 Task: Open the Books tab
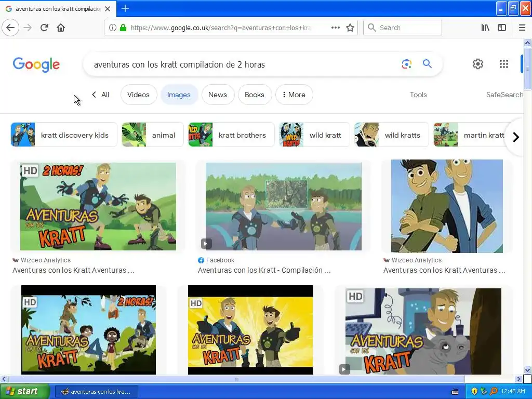point(255,95)
